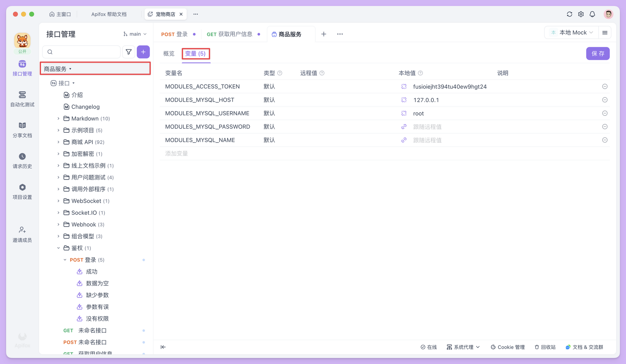The width and height of the screenshot is (626, 364).
Task: Click the refresh icon in title bar
Action: [x=569, y=14]
